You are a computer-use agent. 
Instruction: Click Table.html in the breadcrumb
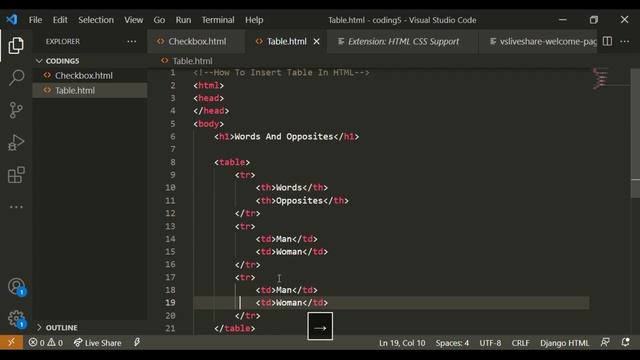tap(192, 61)
